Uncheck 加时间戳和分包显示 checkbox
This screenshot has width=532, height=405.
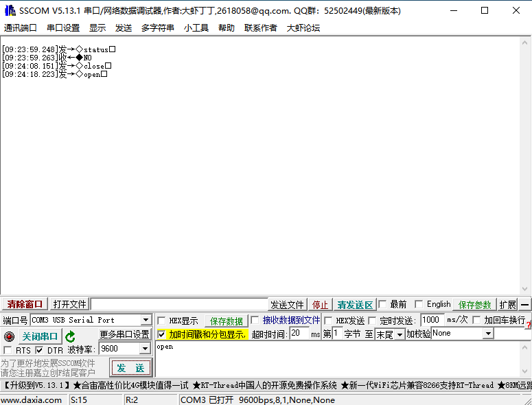click(161, 334)
